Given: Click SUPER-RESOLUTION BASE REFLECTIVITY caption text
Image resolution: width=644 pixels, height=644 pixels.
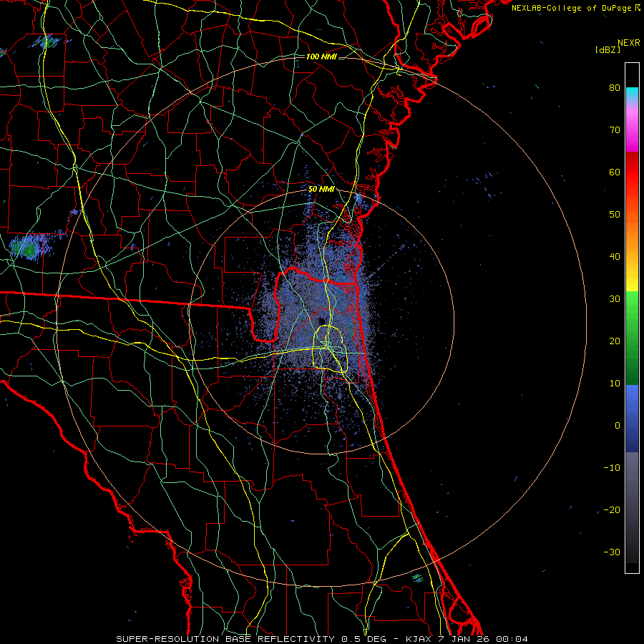Looking at the screenshot, I should pos(225,639).
